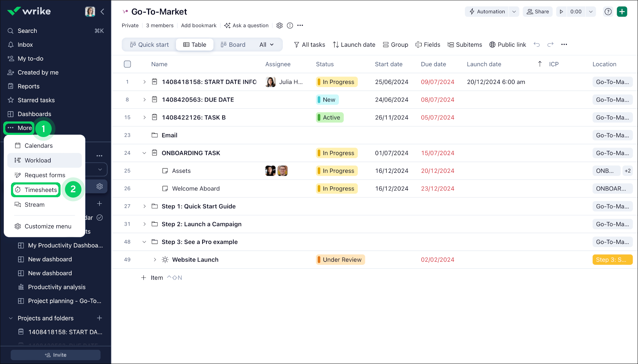Tick the select-all checkbox in table header
638x364 pixels.
[127, 64]
